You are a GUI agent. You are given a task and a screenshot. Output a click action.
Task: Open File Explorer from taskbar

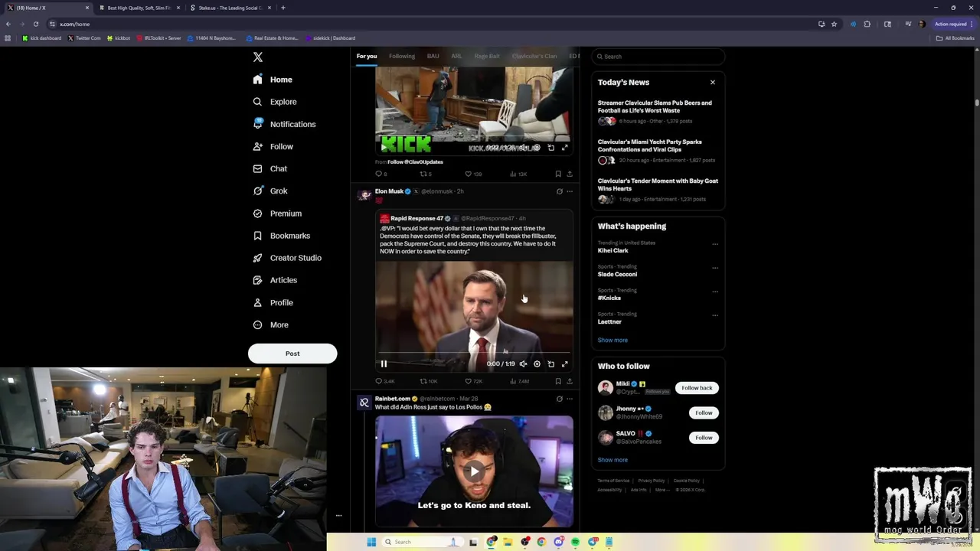tap(508, 542)
